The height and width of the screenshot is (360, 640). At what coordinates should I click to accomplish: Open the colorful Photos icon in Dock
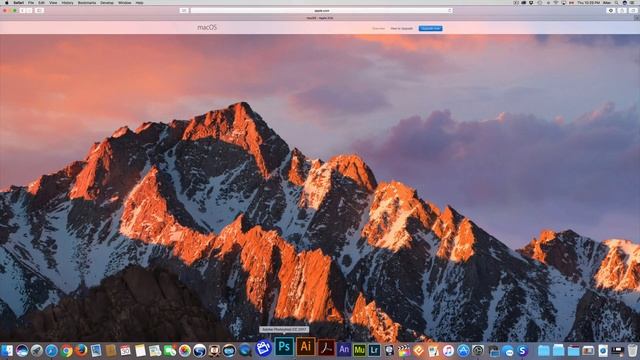click(x=184, y=351)
